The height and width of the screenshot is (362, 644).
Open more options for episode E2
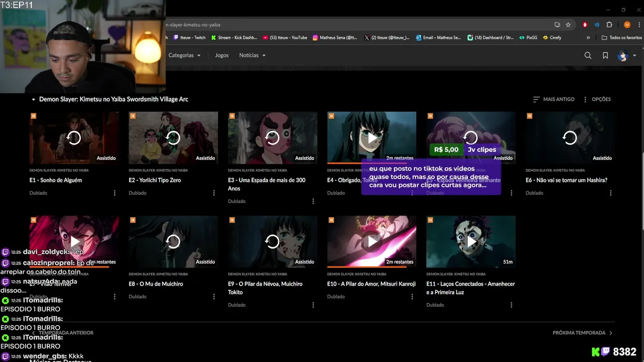click(x=213, y=193)
